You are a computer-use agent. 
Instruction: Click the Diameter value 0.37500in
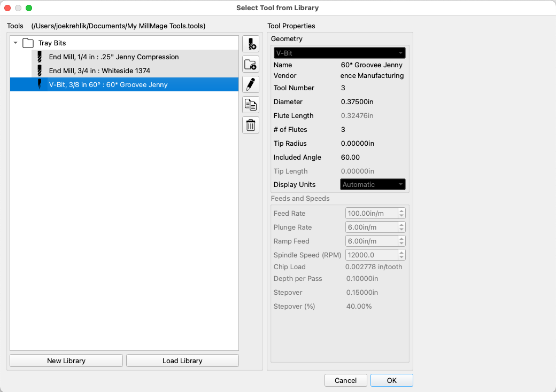click(x=357, y=101)
